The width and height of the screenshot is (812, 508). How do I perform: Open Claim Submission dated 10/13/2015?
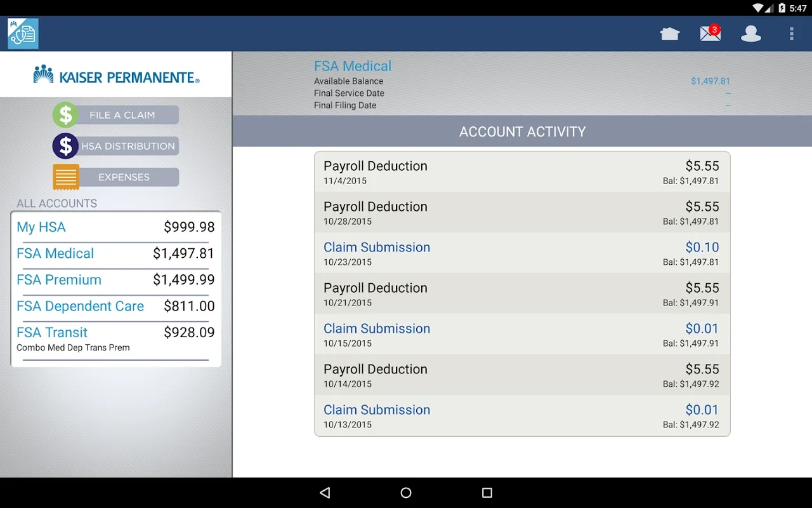coord(522,416)
